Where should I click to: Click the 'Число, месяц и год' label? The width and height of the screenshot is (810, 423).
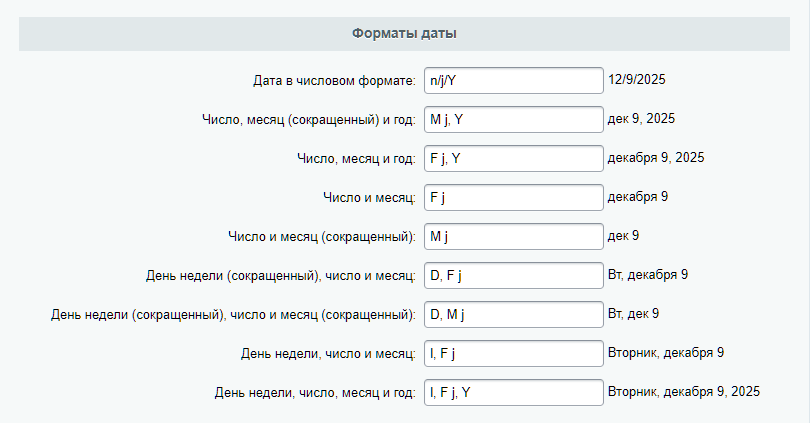[356, 159]
